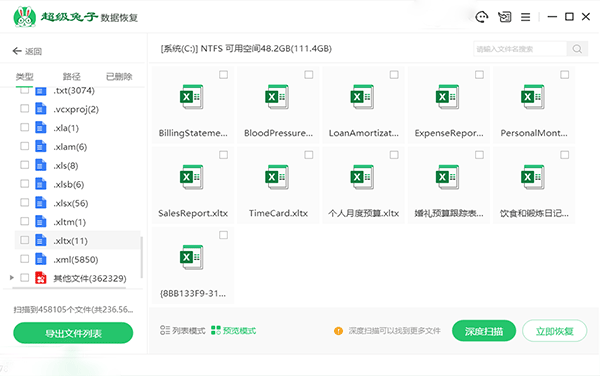Switch to list mode 列表模式 icon
This screenshot has width=600, height=376.
pos(165,330)
